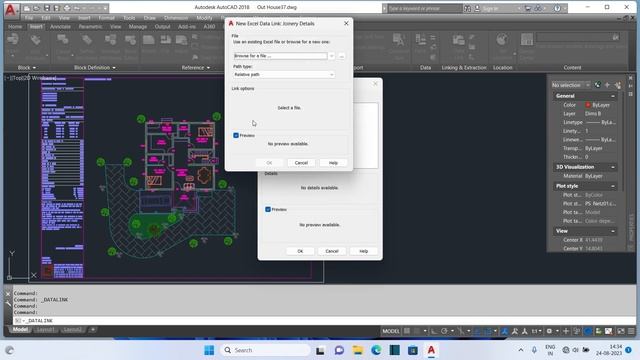Click the Plot printer icon in Quick Access
Viewport: 640px width, 360px height.
click(x=67, y=8)
